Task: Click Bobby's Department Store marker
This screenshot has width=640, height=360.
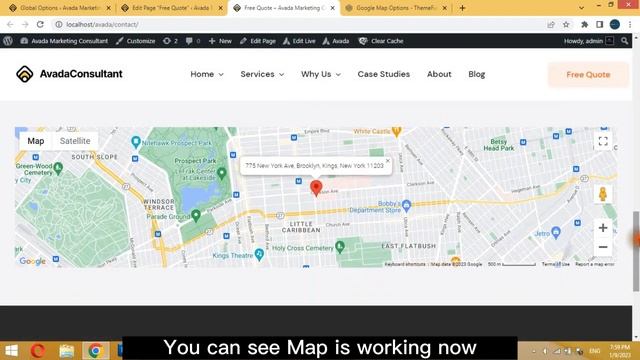Action: (406, 206)
